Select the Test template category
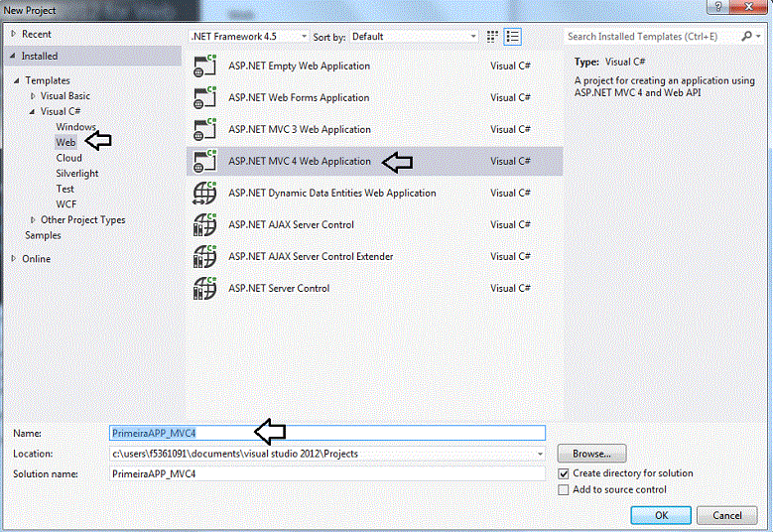 pos(65,189)
